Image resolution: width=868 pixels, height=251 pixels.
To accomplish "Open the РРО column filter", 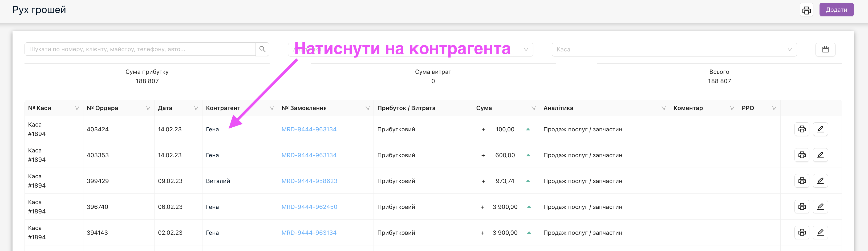I will coord(774,108).
